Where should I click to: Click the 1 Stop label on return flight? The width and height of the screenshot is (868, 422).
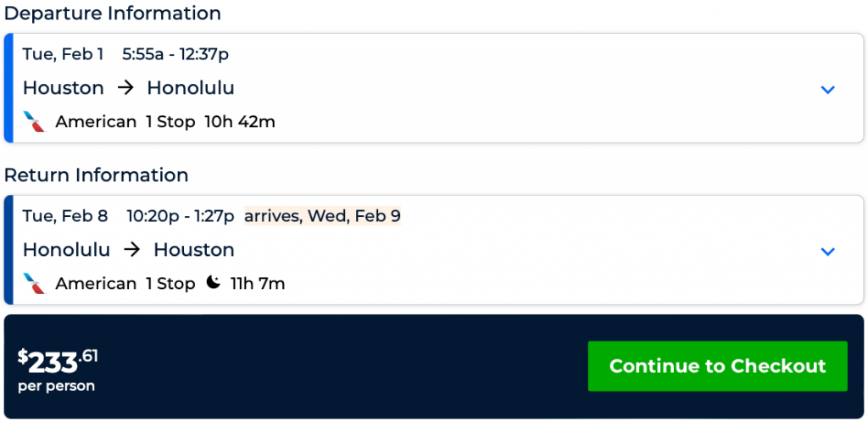point(170,283)
